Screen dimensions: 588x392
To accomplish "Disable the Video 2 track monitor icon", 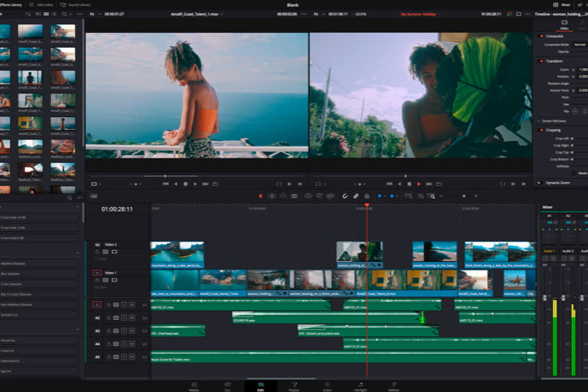I will coord(114,252).
